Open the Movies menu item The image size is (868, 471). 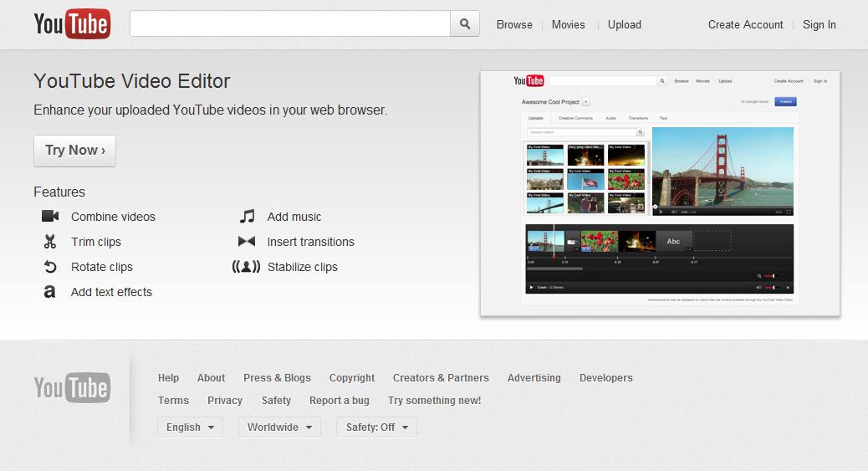568,24
